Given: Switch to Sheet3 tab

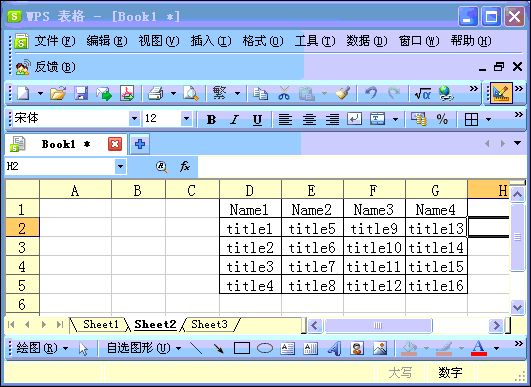Looking at the screenshot, I should tap(209, 324).
